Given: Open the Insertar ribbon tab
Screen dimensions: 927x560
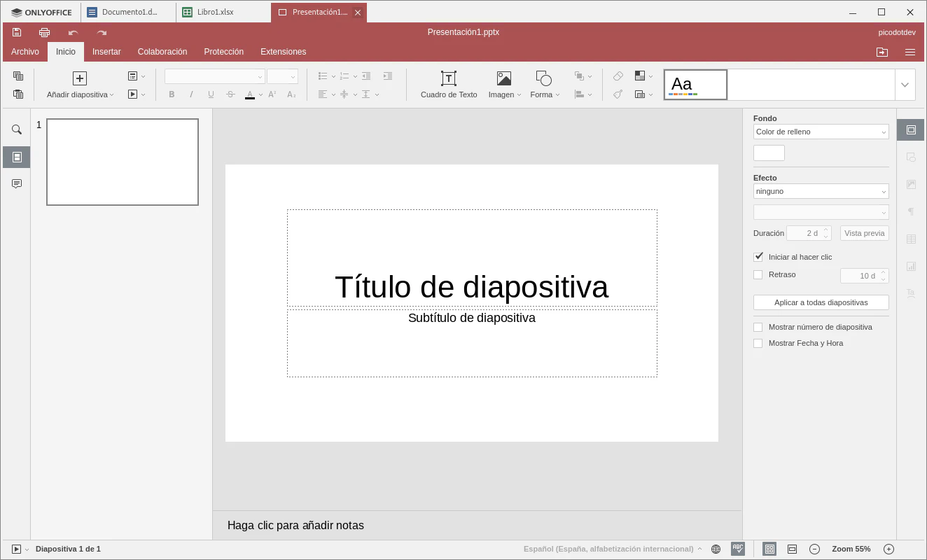Looking at the screenshot, I should [106, 52].
